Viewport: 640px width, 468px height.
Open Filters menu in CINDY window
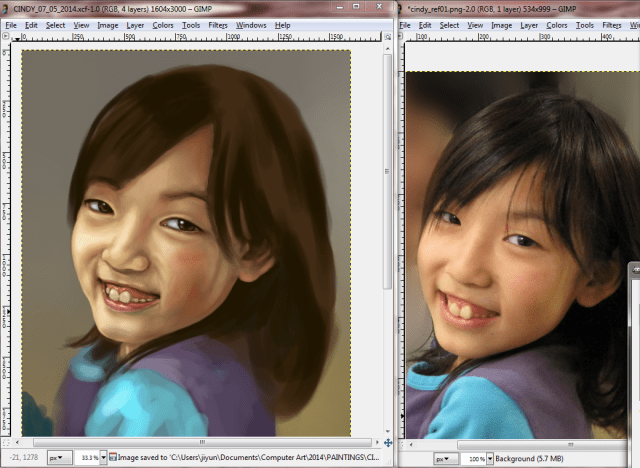[218, 25]
